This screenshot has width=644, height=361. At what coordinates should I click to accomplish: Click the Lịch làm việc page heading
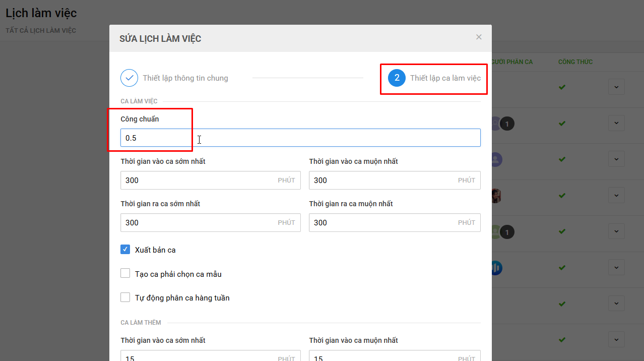[x=41, y=13]
